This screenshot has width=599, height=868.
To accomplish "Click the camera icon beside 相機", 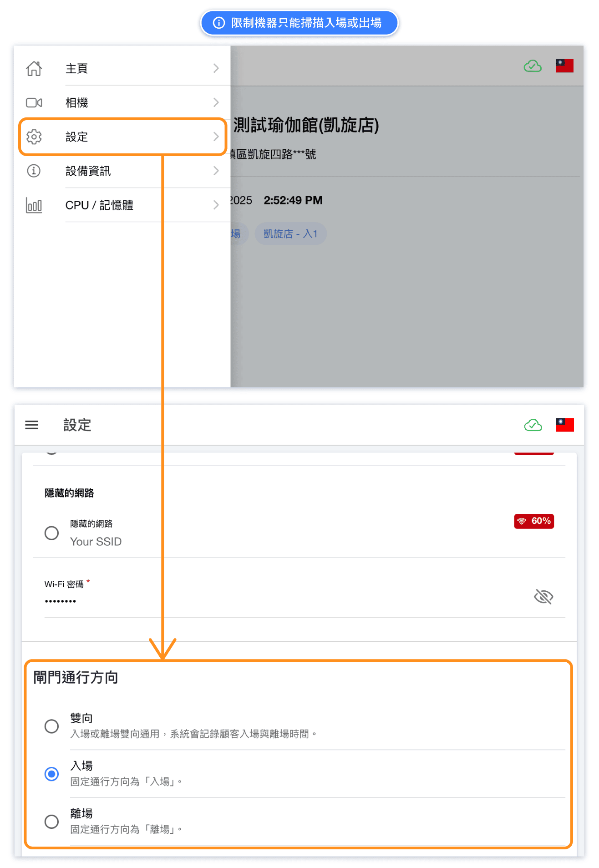I will (34, 103).
